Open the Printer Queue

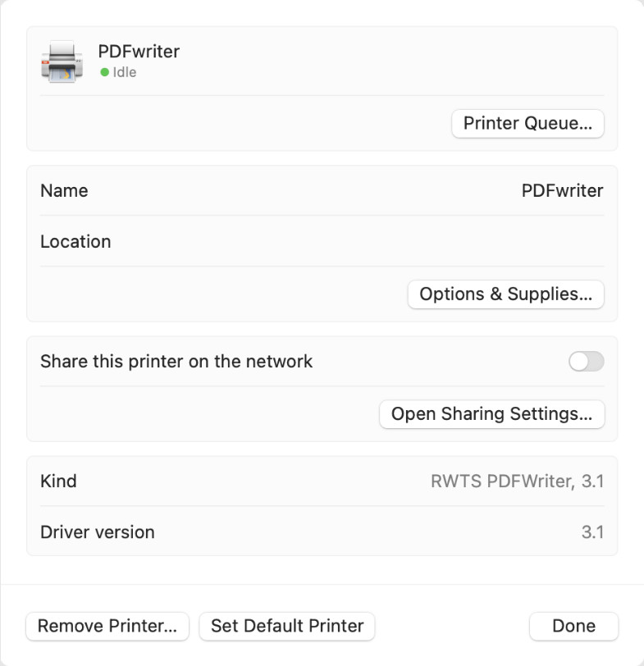[528, 124]
